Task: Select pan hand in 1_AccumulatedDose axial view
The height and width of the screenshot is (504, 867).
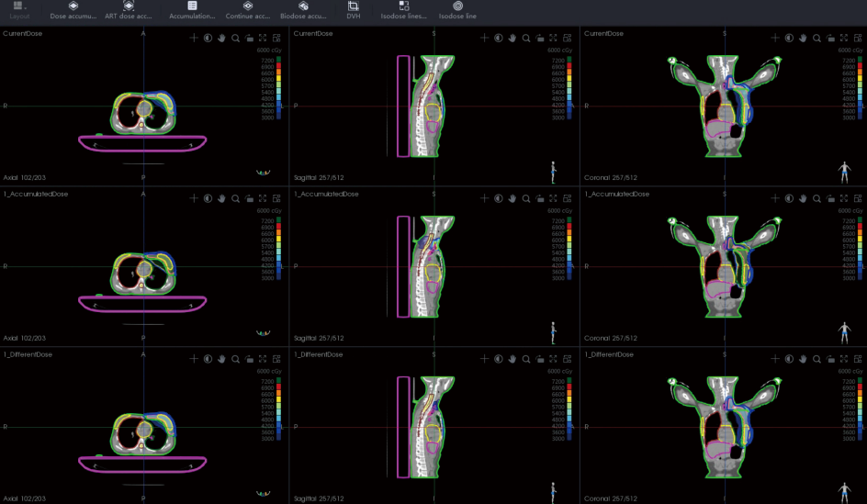Action: tap(221, 198)
